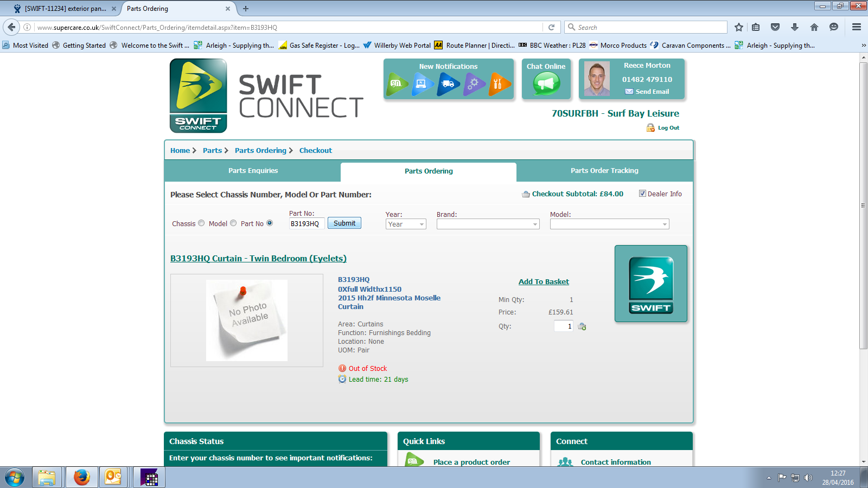
Task: Open the purple gears notification icon
Action: tap(474, 85)
